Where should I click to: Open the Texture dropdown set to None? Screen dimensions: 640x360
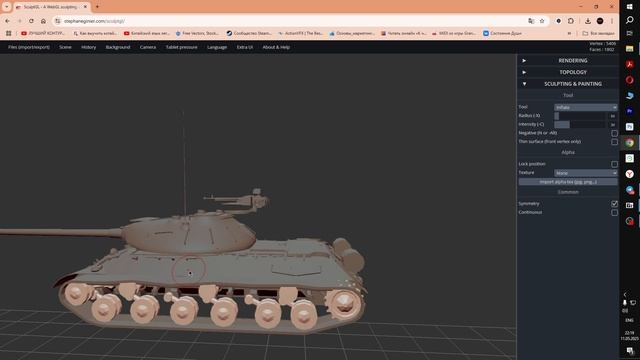click(x=585, y=173)
